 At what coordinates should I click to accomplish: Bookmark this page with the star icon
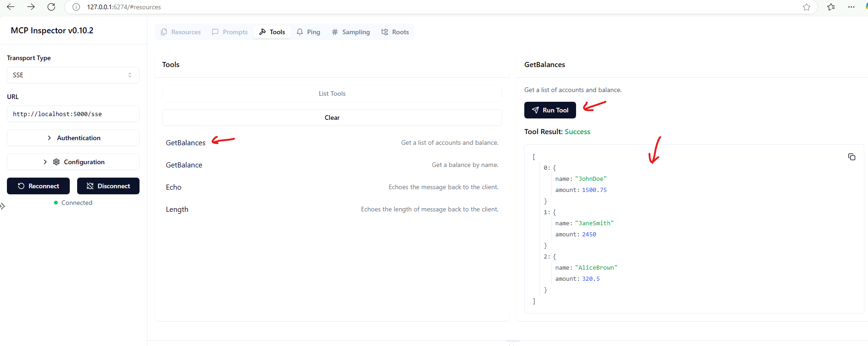807,7
